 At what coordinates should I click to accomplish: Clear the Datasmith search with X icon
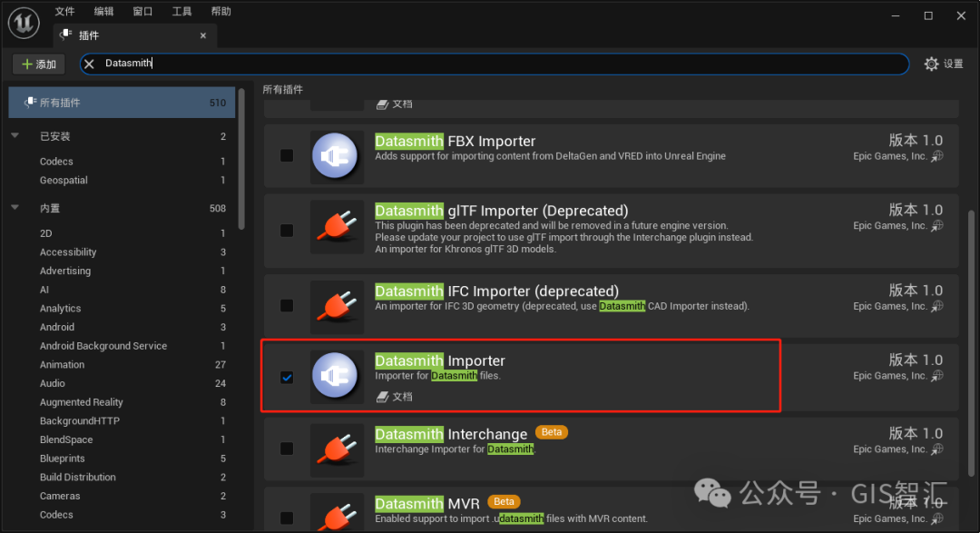tap(89, 64)
